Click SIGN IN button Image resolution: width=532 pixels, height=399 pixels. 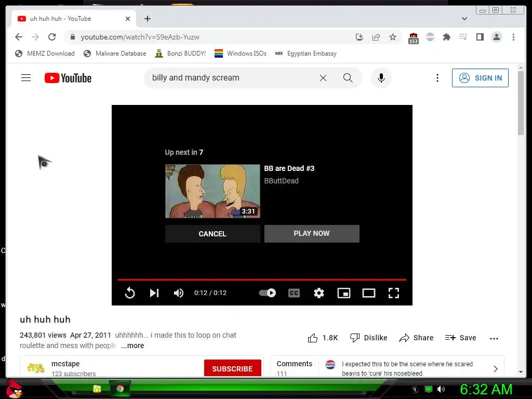(480, 78)
